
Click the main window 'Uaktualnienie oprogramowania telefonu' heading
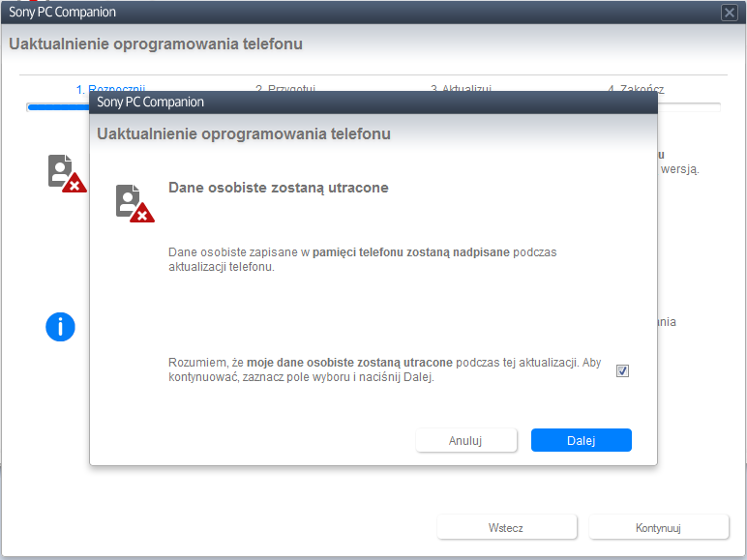click(x=156, y=44)
